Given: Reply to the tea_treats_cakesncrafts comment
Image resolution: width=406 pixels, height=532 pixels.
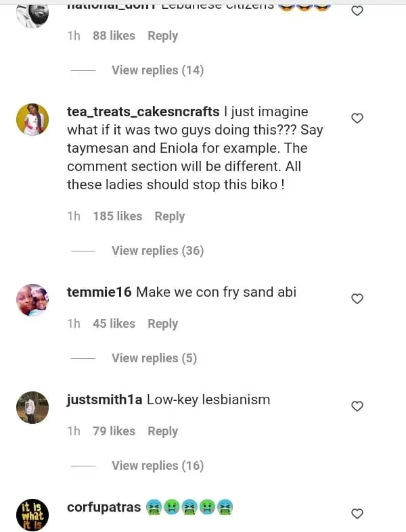Looking at the screenshot, I should click(169, 216).
